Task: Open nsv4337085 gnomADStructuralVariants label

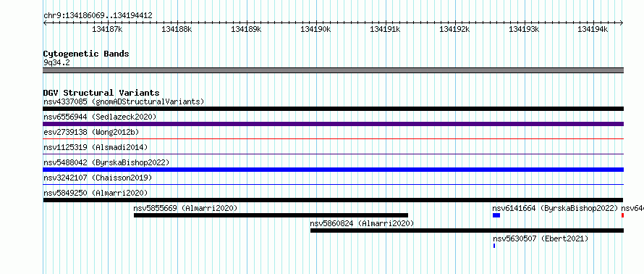Action: 124,101
